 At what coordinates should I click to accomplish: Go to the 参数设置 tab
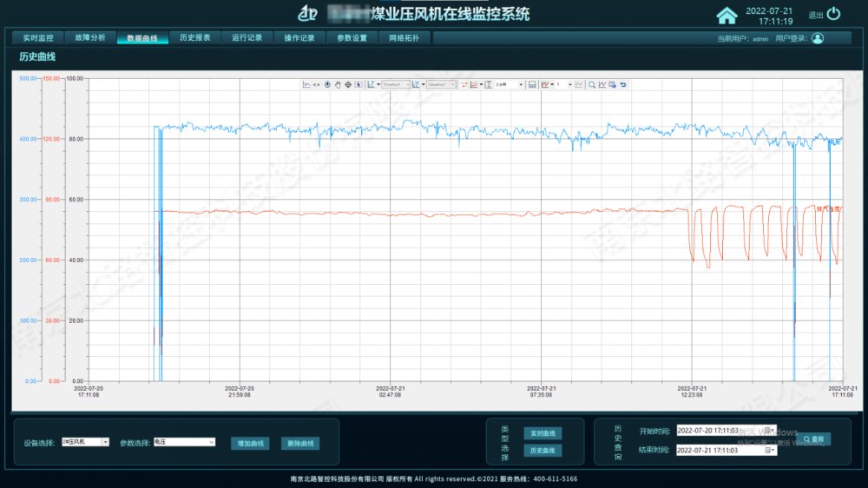coord(352,38)
